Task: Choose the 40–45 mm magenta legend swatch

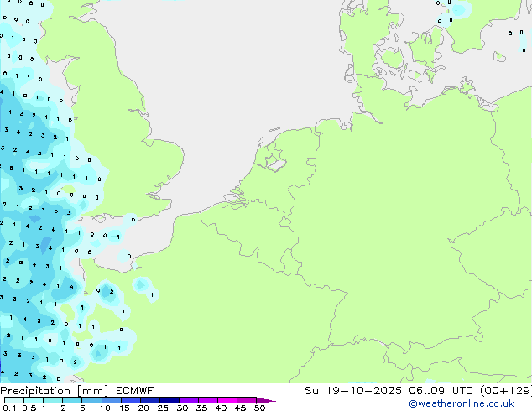Action: [227, 400]
